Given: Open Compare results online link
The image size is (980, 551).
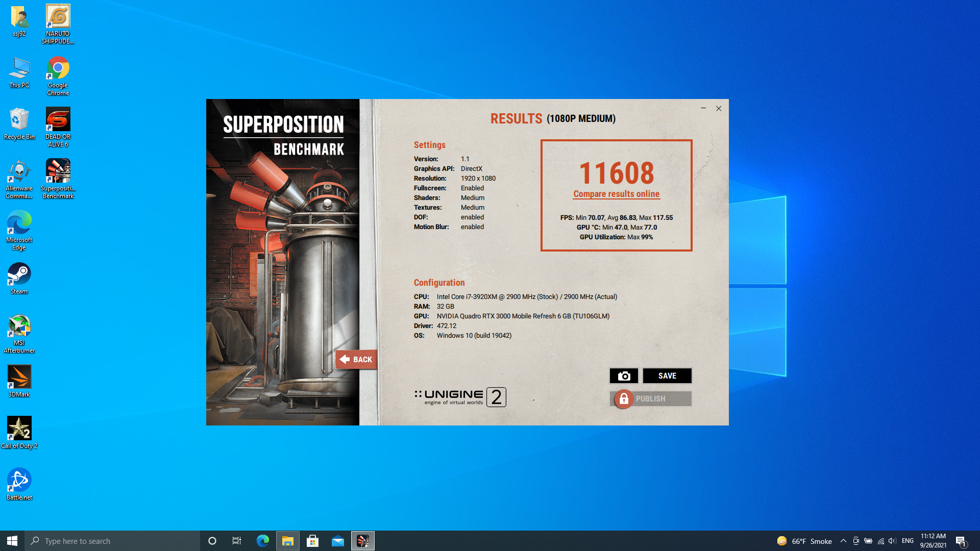Looking at the screenshot, I should point(617,194).
